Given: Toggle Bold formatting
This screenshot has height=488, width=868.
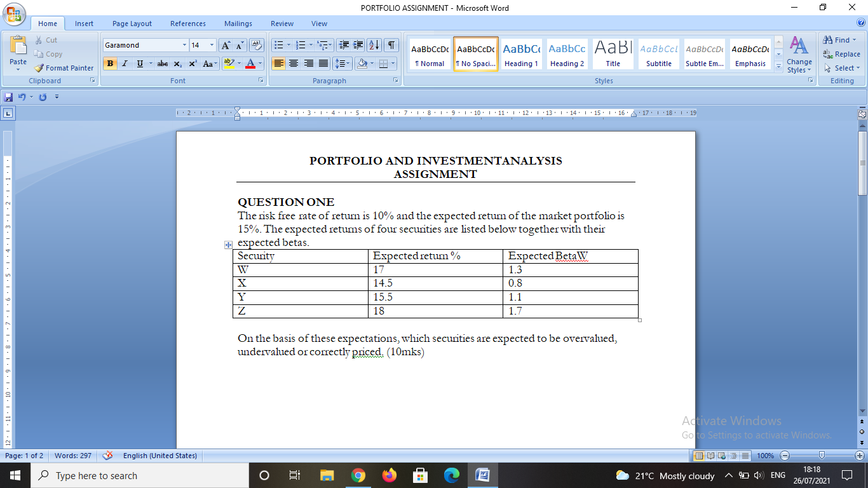Looking at the screenshot, I should click(110, 65).
